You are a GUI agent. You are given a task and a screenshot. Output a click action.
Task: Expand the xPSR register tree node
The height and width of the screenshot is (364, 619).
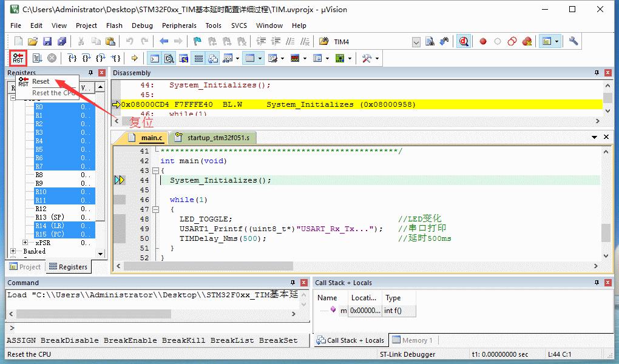[25, 243]
